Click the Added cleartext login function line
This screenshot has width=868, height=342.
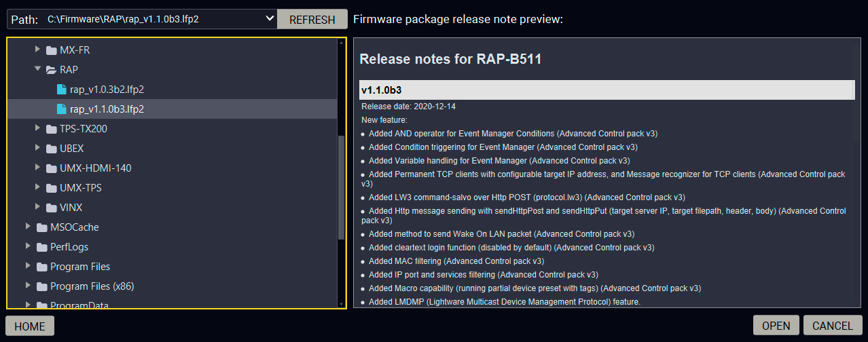pyautogui.click(x=511, y=248)
